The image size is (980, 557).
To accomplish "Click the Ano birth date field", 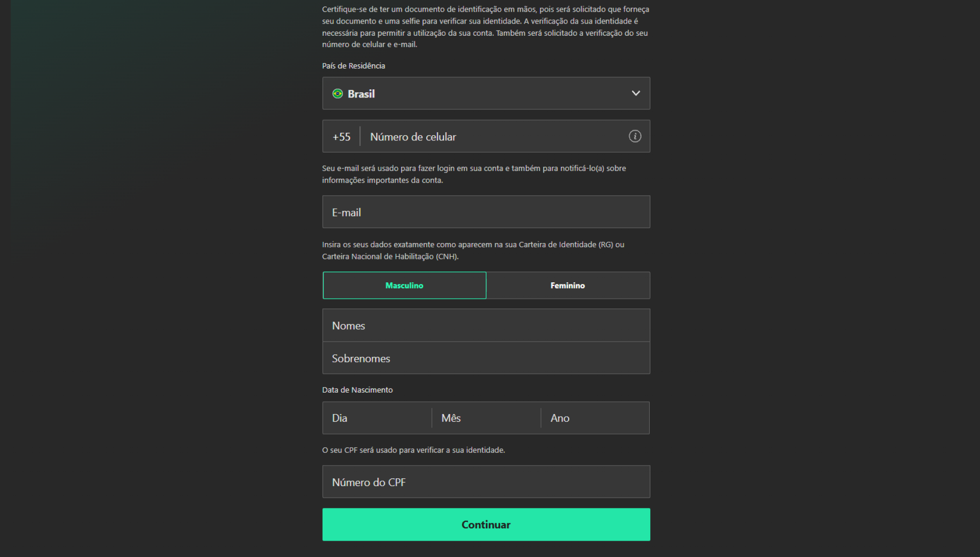I will pyautogui.click(x=595, y=418).
